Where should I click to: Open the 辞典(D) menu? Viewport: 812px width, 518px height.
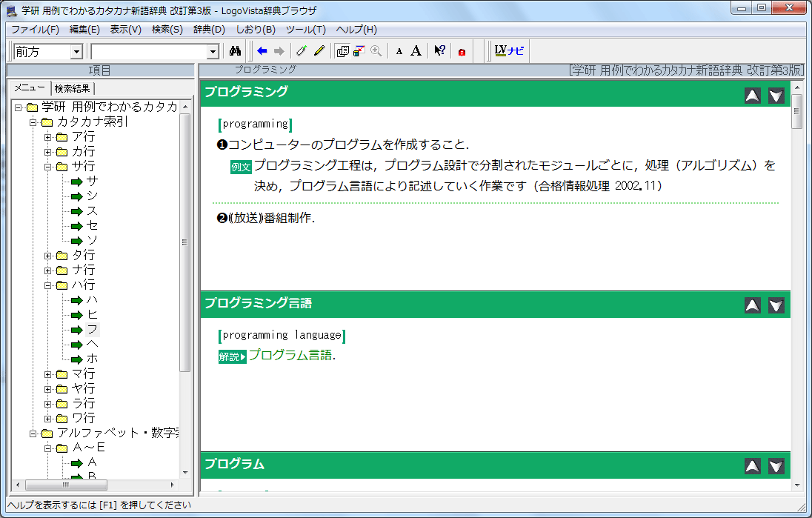click(x=209, y=30)
